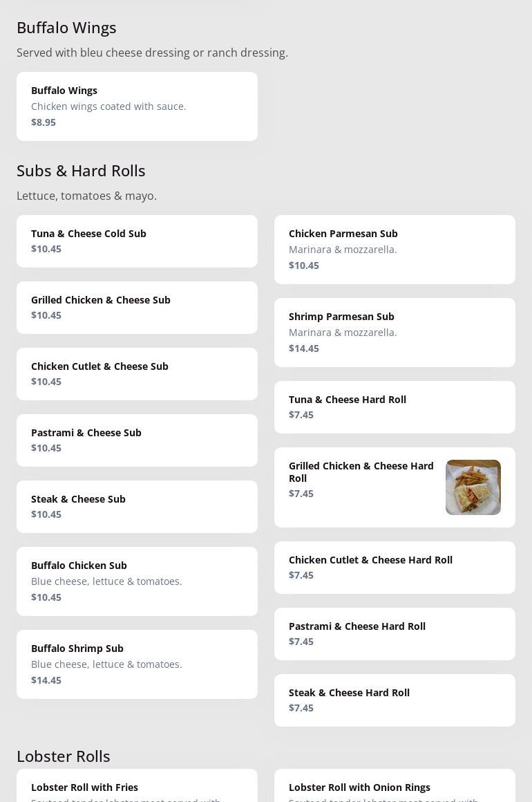Choose Grilled Chicken & Cheese Sub
Viewport: 532px width, 802px height.
coord(137,308)
